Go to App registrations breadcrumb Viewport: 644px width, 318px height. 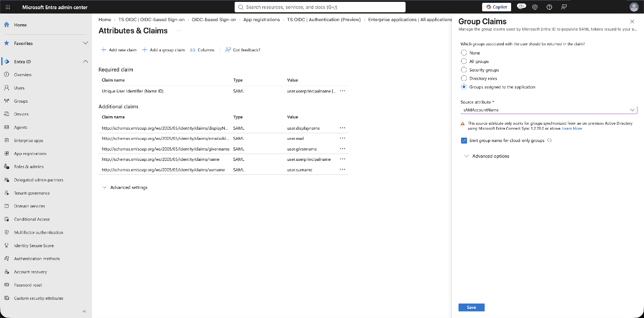pyautogui.click(x=261, y=20)
